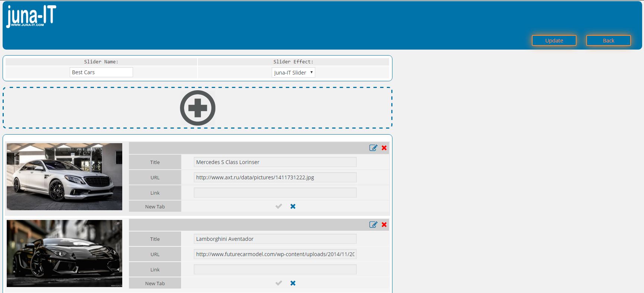The width and height of the screenshot is (644, 293).
Task: Click the Mercedes Title input field
Action: (275, 162)
